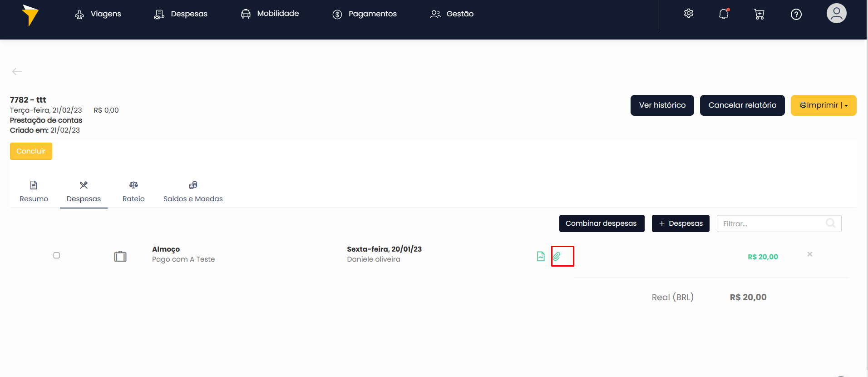The image size is (868, 377).
Task: Open the Pagamentos menu
Action: click(365, 14)
